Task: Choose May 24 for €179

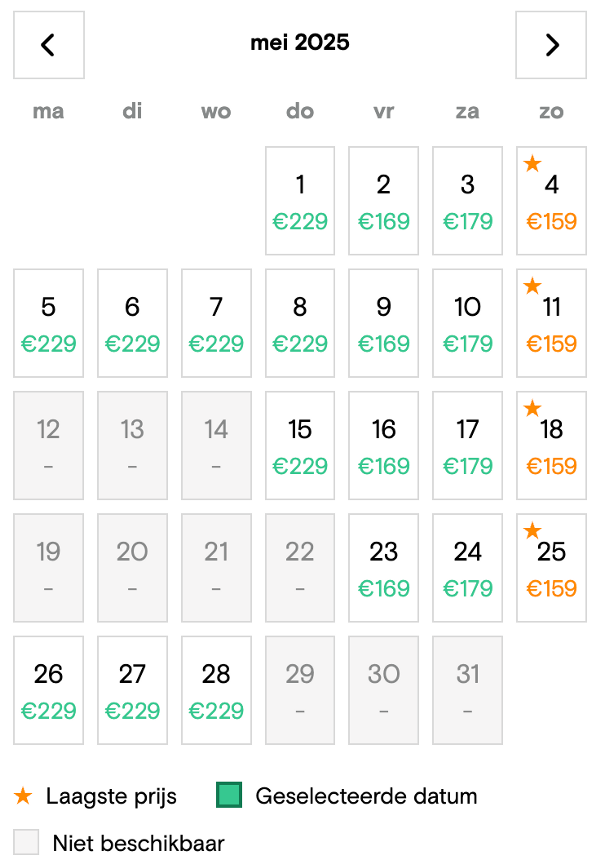Action: [x=467, y=568]
